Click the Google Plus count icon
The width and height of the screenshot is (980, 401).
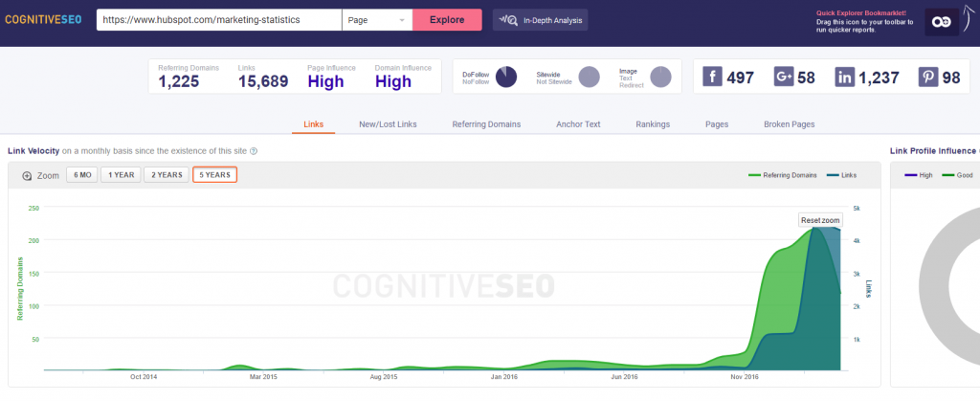point(784,78)
